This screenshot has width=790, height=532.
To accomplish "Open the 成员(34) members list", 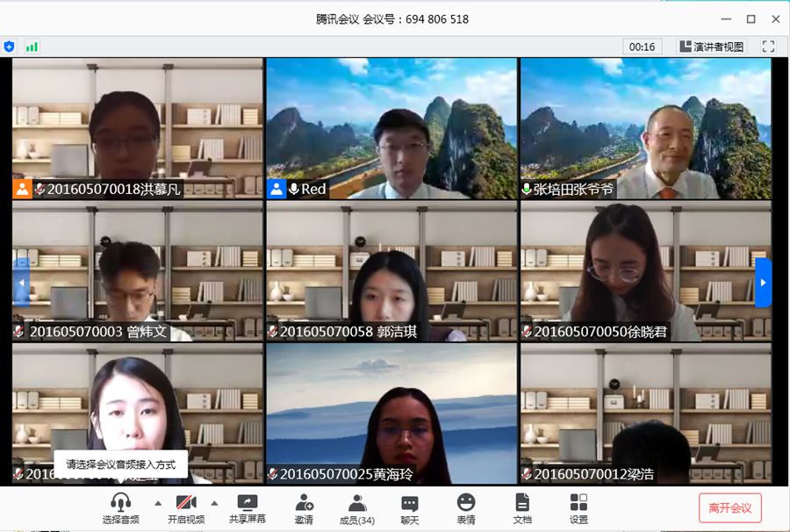I will [357, 504].
